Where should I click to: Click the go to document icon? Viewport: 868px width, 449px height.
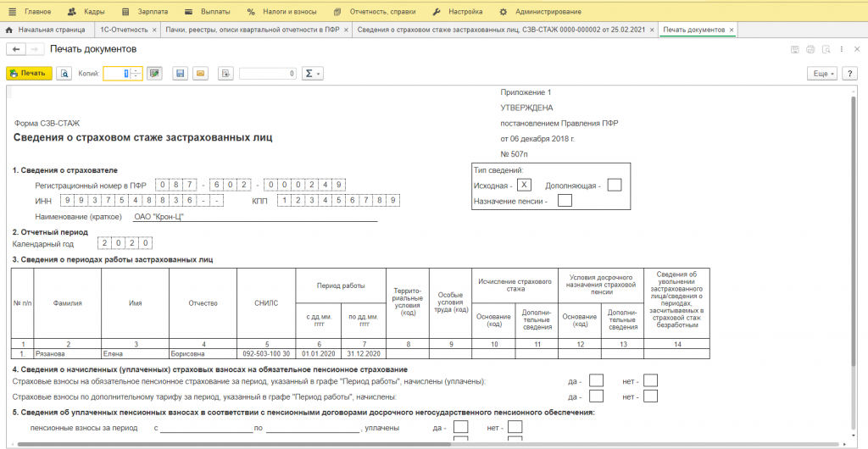(x=225, y=74)
